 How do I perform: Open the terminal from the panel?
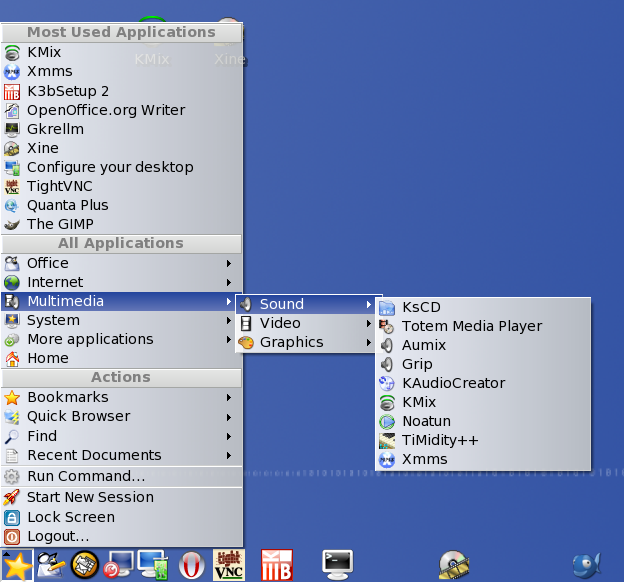click(337, 565)
